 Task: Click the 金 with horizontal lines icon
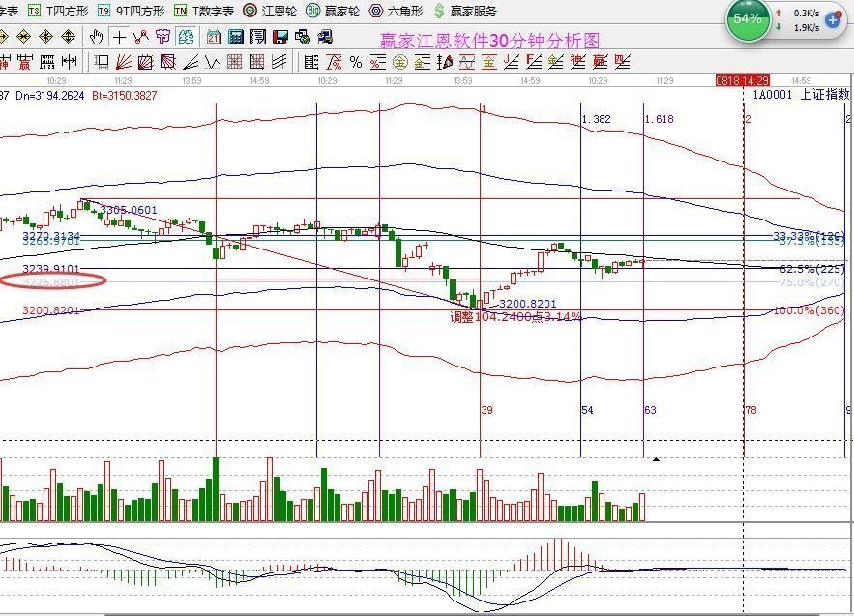click(422, 62)
